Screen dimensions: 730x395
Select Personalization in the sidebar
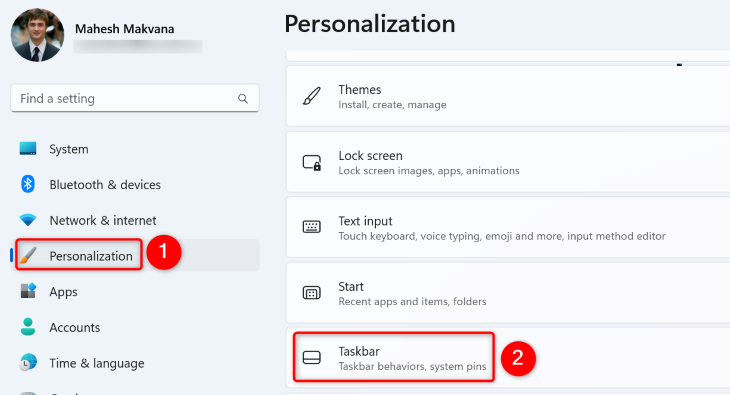pyautogui.click(x=135, y=255)
